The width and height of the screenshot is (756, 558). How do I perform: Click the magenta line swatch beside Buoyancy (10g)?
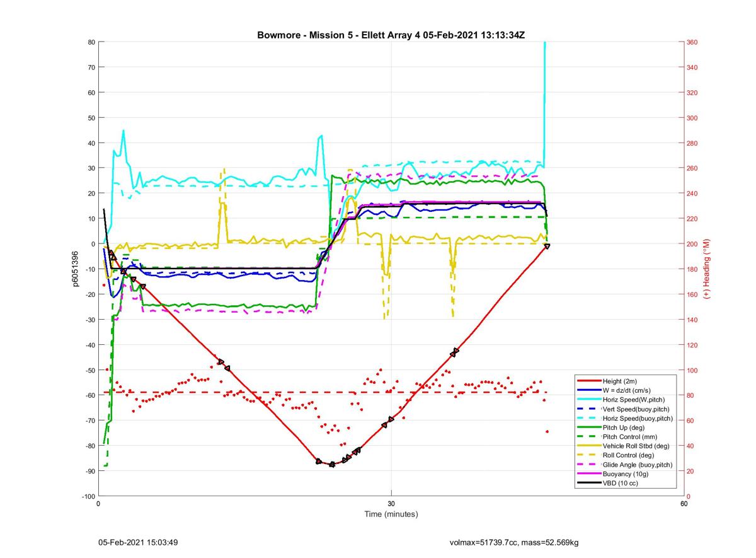click(x=589, y=474)
